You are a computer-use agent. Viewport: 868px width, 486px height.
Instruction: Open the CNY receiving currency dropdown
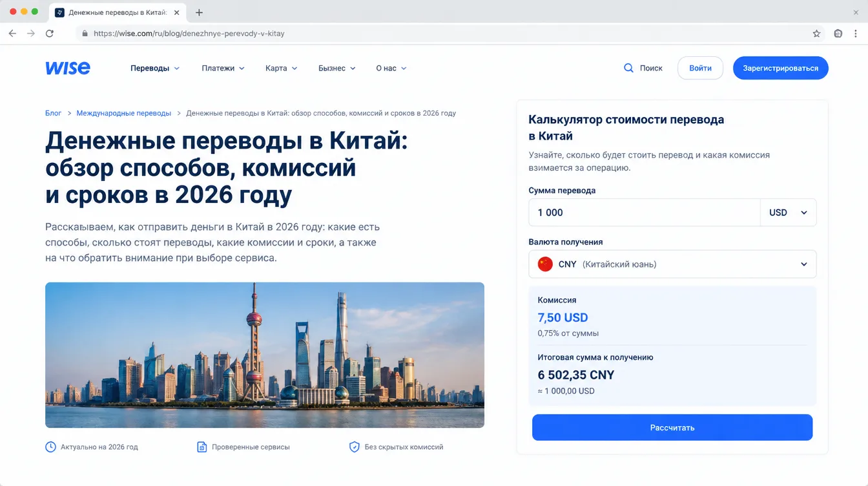click(672, 264)
